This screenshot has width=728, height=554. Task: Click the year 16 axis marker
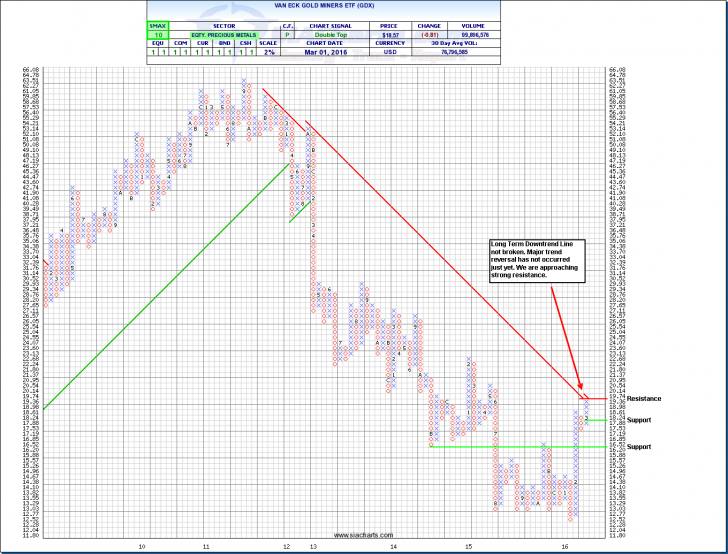pyautogui.click(x=566, y=546)
